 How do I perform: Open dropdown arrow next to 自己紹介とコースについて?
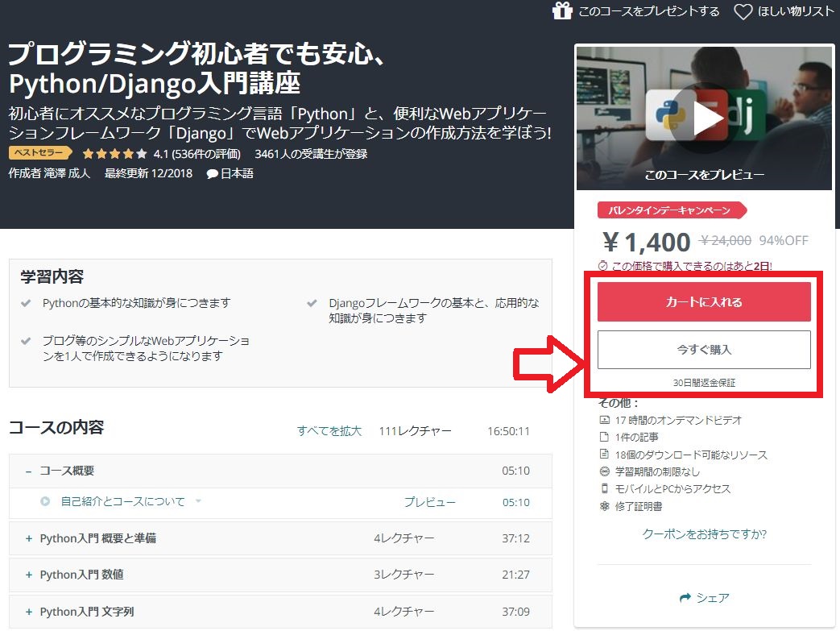pos(198,501)
